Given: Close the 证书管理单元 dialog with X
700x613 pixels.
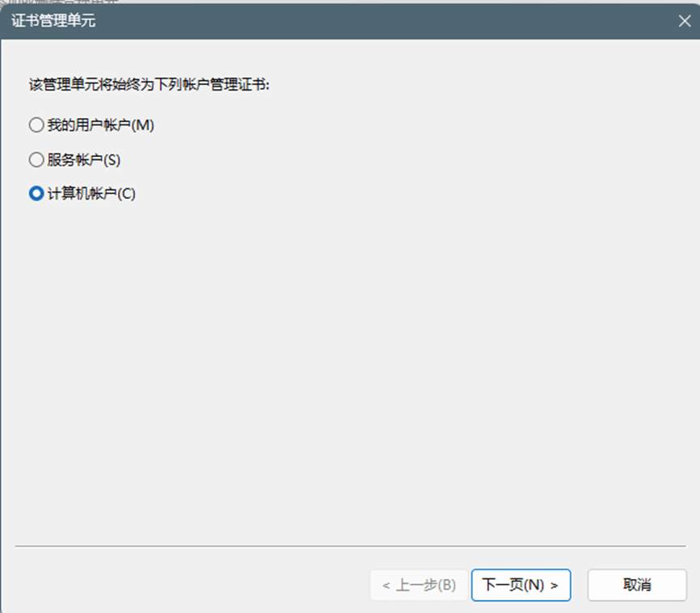Looking at the screenshot, I should tap(685, 20).
